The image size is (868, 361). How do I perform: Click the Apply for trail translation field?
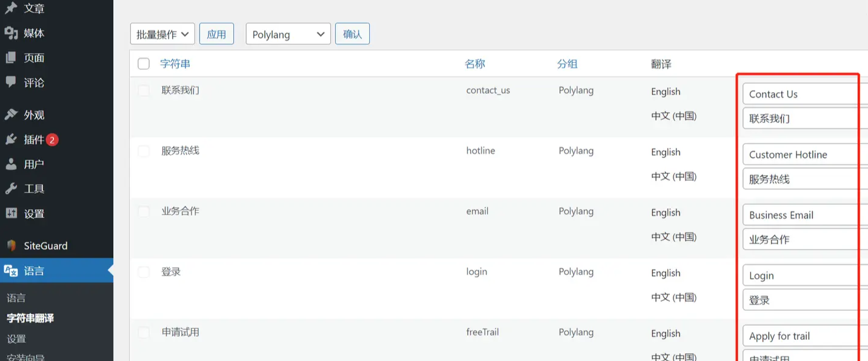[800, 336]
